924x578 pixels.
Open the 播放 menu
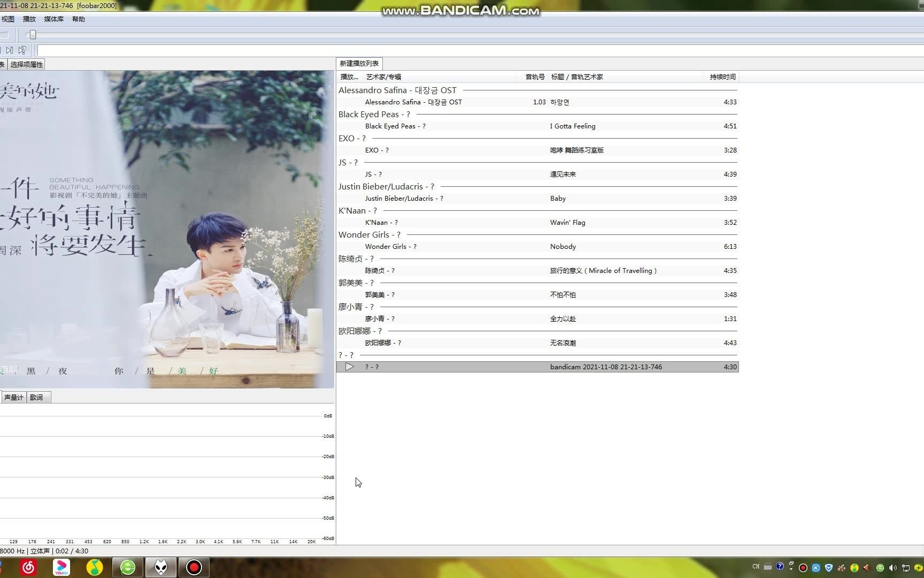coord(29,19)
